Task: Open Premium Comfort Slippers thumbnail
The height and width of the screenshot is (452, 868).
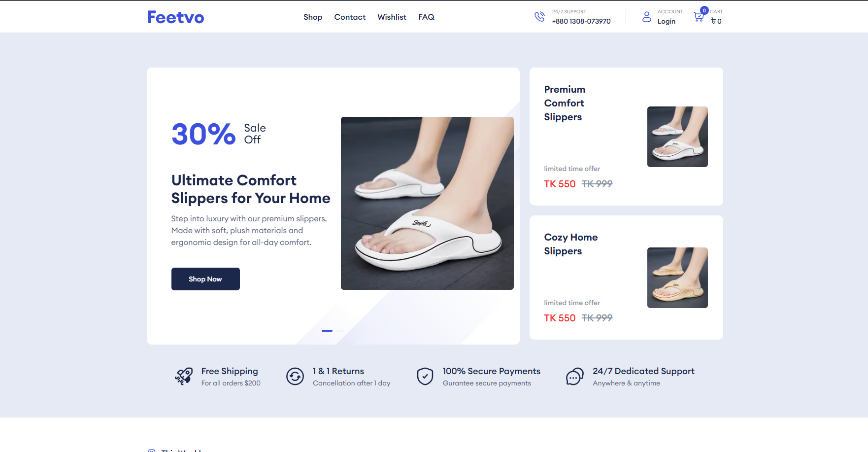Action: point(677,137)
